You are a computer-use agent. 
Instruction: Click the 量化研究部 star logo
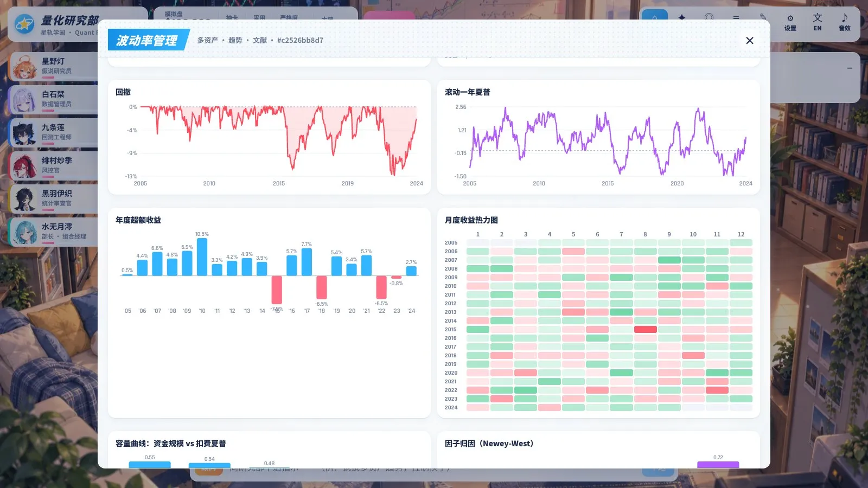pyautogui.click(x=24, y=24)
